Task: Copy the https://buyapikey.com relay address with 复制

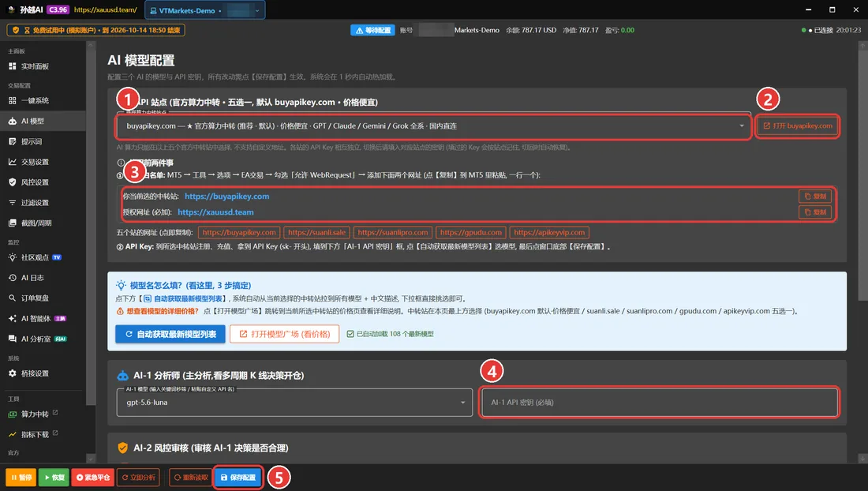Action: point(815,196)
